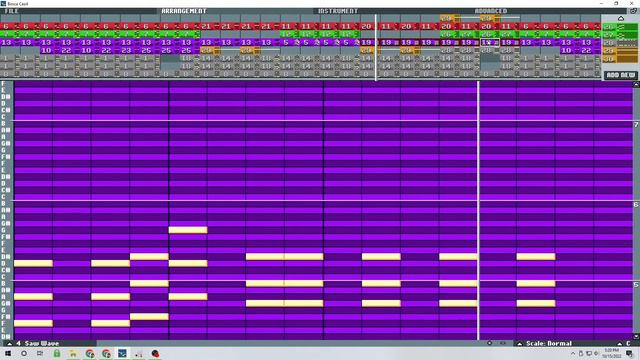Click the piano roll playhead line
The height and width of the screenshot is (360, 640).
click(478, 210)
